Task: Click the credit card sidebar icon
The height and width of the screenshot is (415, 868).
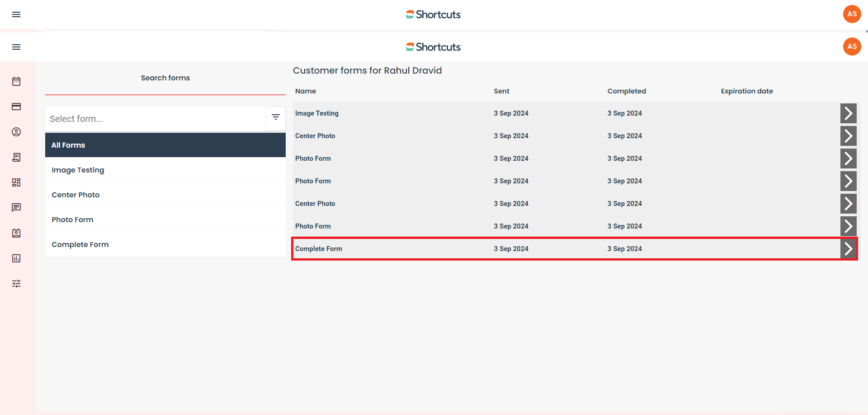Action: click(x=16, y=107)
